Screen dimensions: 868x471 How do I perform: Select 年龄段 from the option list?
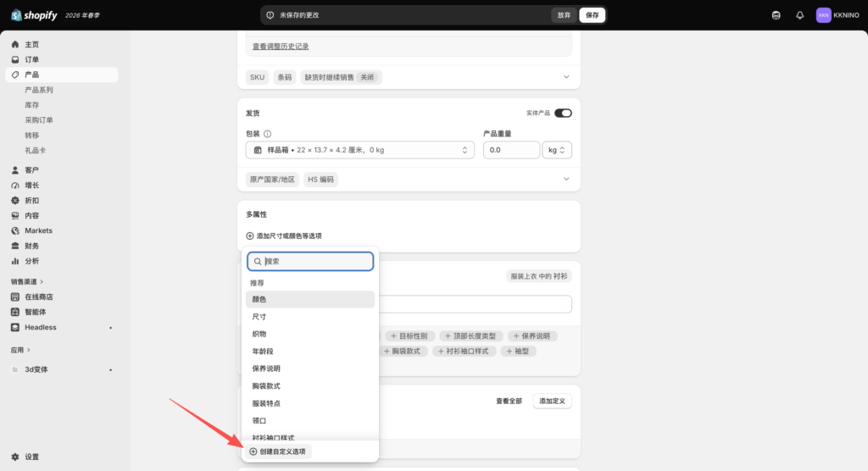(x=310, y=352)
